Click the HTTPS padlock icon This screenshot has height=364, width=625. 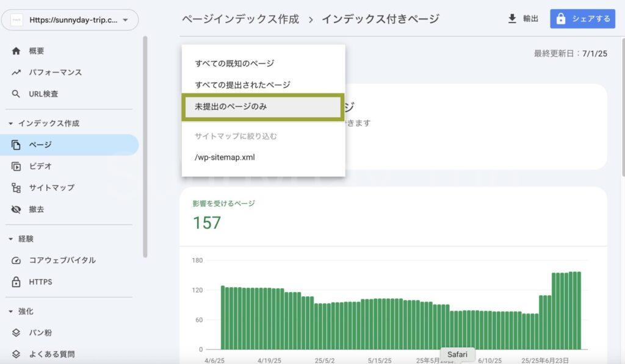(x=16, y=282)
